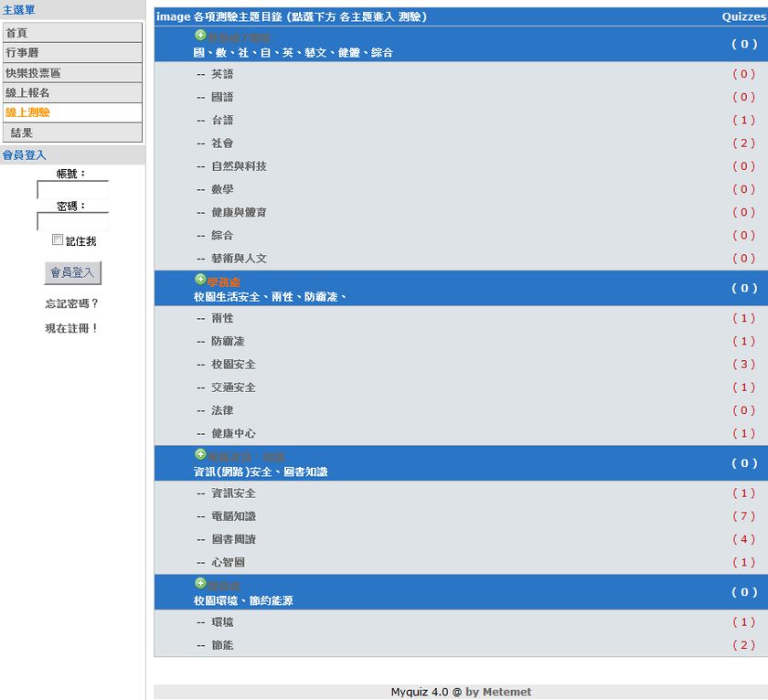This screenshot has width=768, height=700.
Task: Click the 現在註冊！ link
Action: pos(72,328)
